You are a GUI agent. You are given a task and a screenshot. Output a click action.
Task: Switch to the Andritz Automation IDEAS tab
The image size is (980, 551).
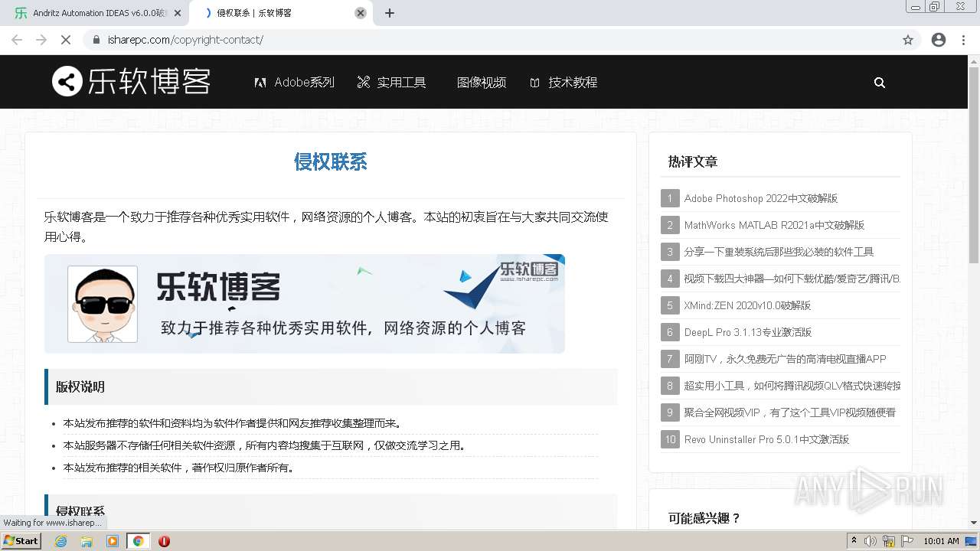[94, 13]
